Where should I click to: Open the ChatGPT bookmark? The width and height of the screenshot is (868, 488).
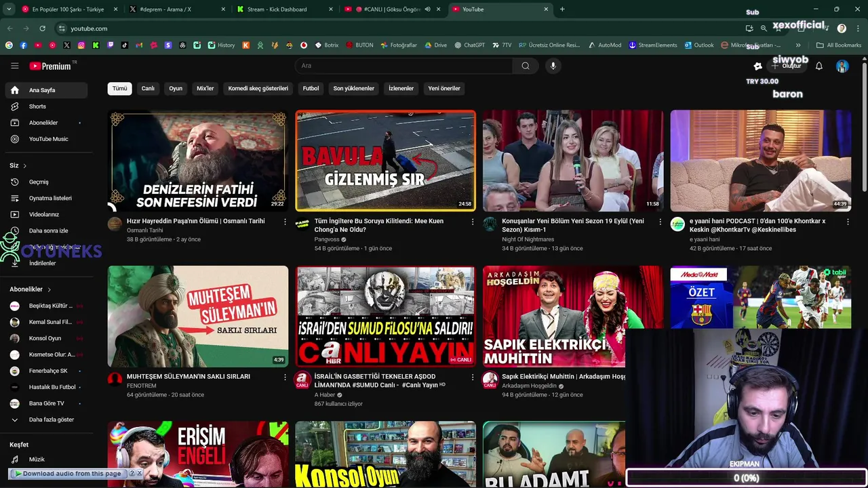(x=469, y=45)
